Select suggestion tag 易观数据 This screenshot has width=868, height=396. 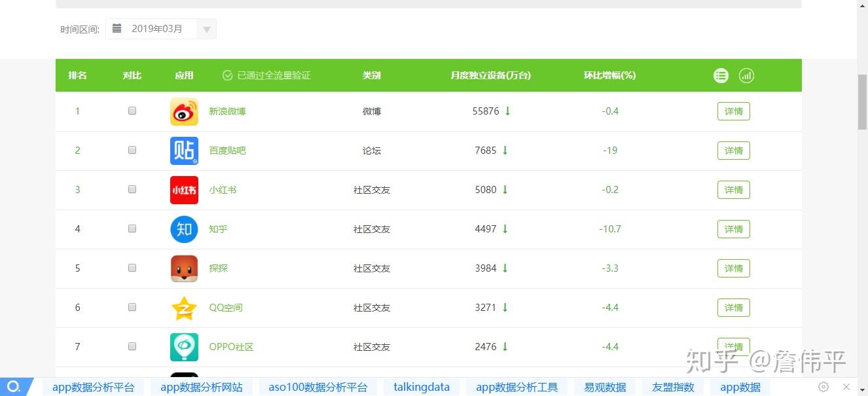click(605, 387)
